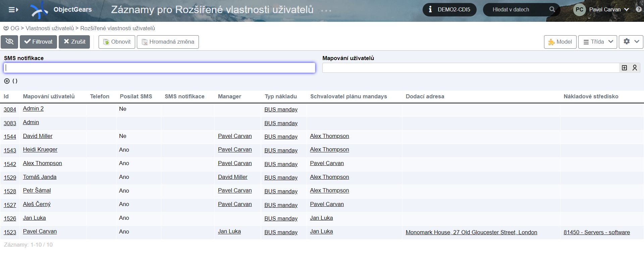Open Jan Luka manager link for Pavel Carvan
This screenshot has height=253, width=644.
tap(229, 231)
